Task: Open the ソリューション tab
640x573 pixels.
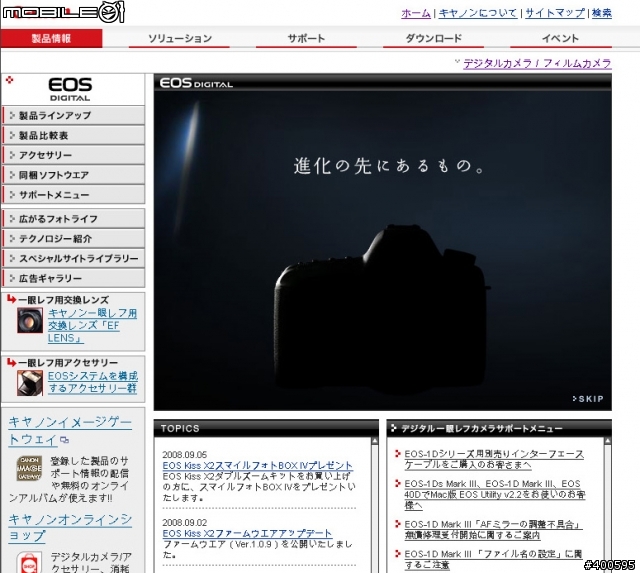Action: [x=179, y=38]
